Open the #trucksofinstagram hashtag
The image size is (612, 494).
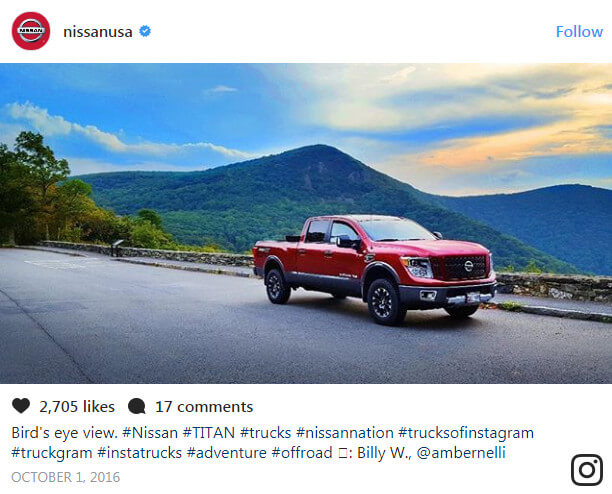(x=466, y=433)
